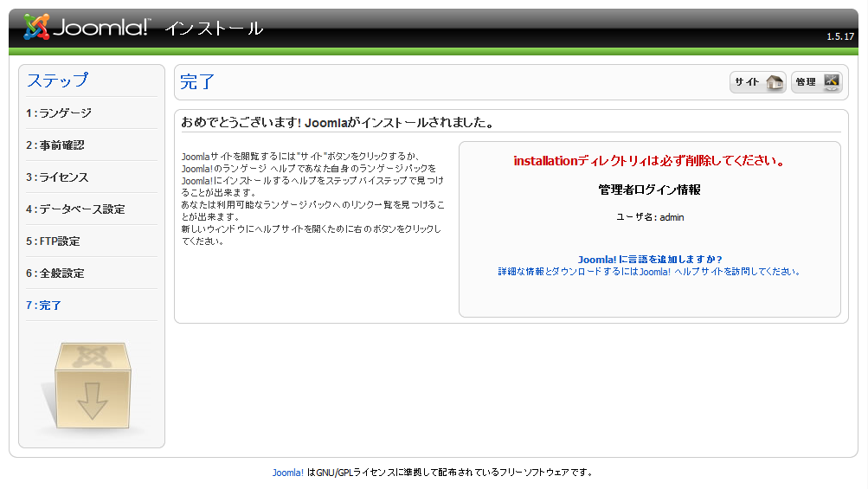868x489 pixels.
Task: Select step 5: FTP設定
Action: click(53, 241)
